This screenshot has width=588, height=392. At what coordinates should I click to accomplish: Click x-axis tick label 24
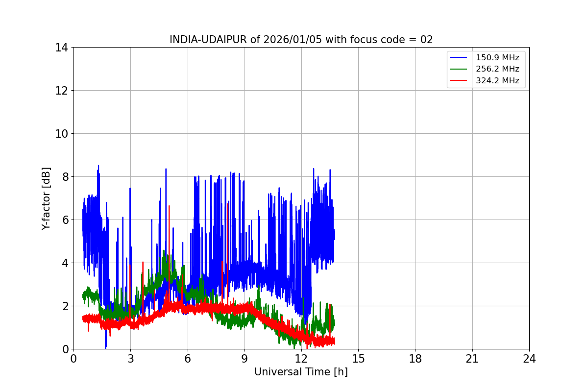pyautogui.click(x=529, y=359)
